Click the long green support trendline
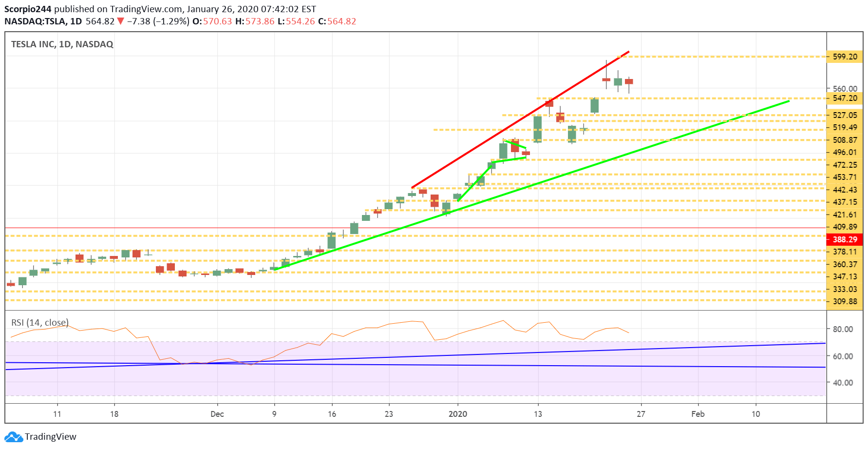This screenshot has width=868, height=450. (531, 185)
